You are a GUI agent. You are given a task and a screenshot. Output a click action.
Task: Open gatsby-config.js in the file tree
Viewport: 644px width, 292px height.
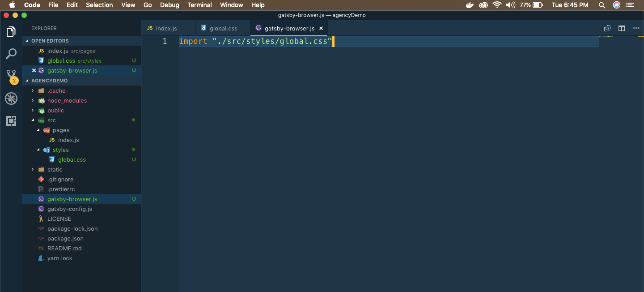(82, 209)
